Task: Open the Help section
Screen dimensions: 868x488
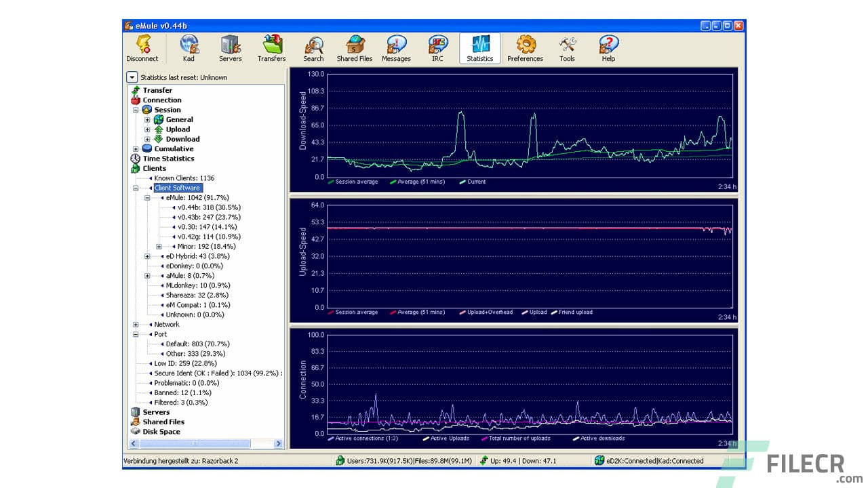Action: click(x=608, y=47)
